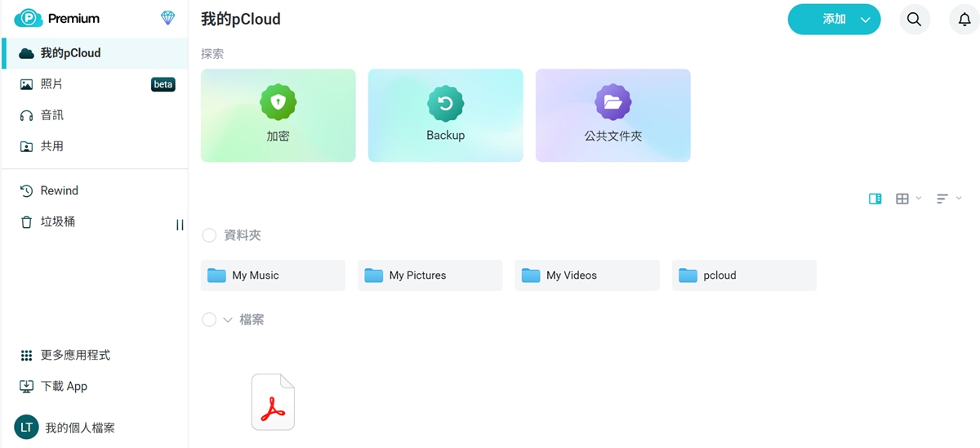Click the pCloud Premium logo

point(56,18)
